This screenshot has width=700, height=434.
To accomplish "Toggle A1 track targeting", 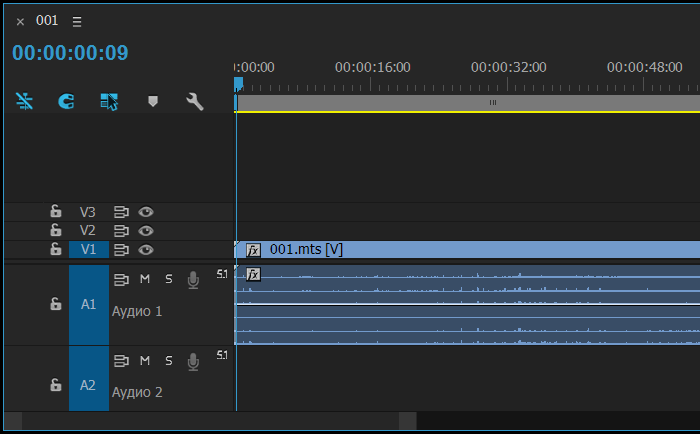I will point(88,305).
